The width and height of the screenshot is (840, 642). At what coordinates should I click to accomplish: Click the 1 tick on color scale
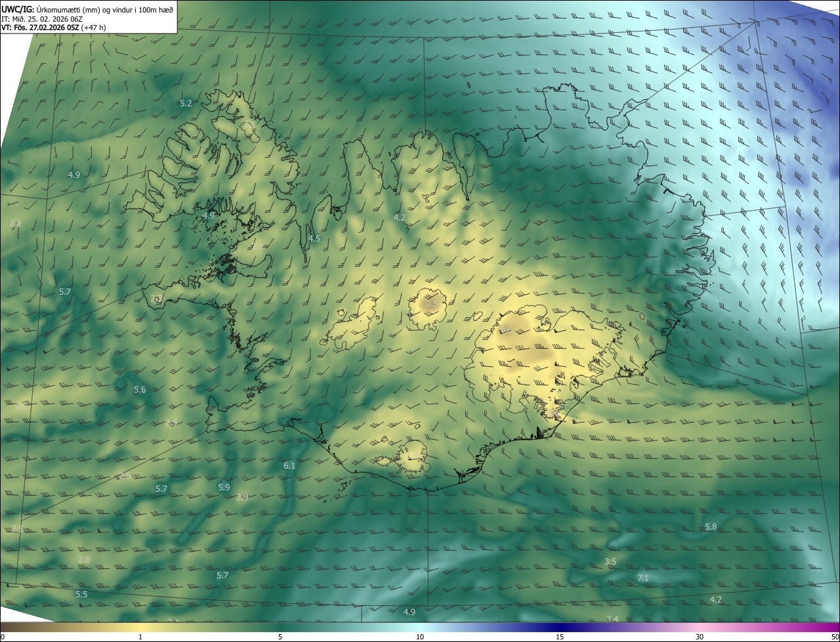pyautogui.click(x=140, y=637)
